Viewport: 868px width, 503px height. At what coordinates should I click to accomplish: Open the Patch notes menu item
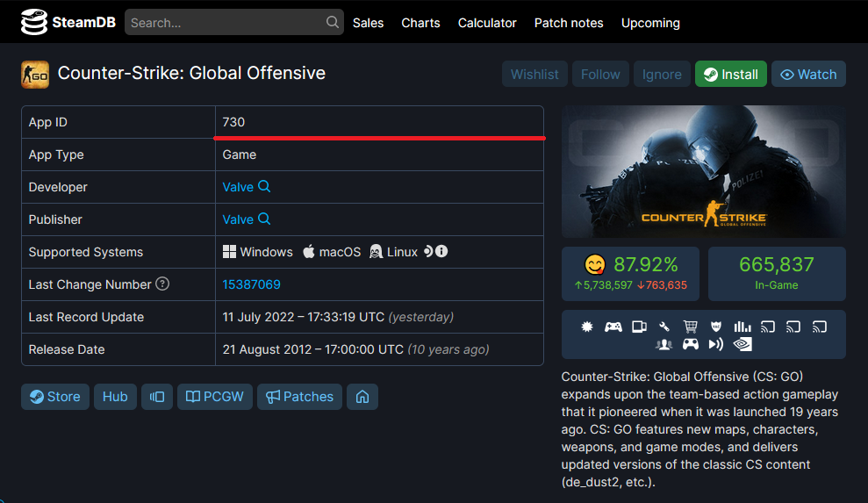tap(569, 23)
